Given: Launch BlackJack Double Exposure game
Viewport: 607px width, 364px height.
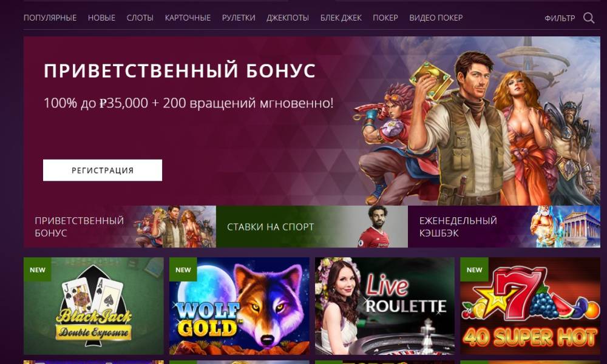Looking at the screenshot, I should click(x=93, y=306).
